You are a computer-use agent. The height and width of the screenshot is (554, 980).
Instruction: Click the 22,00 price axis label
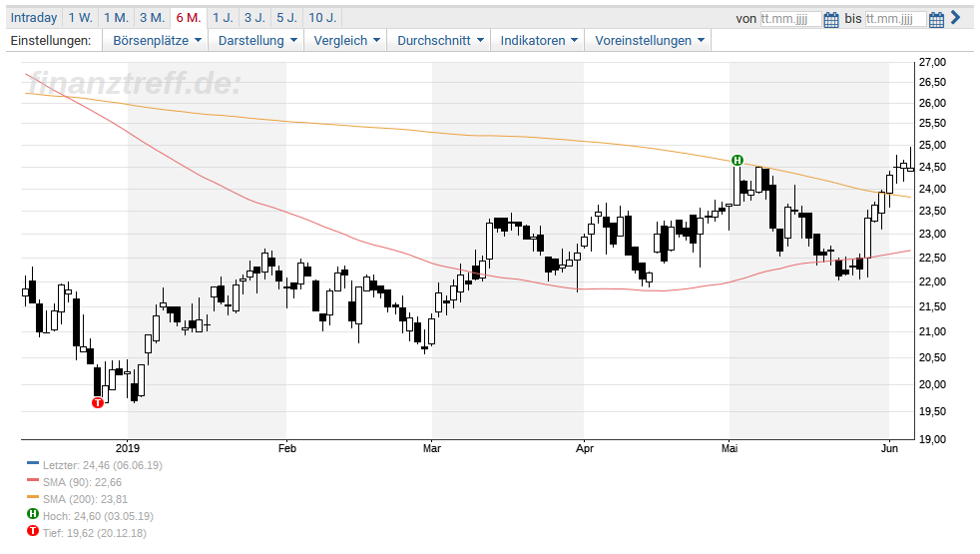(932, 282)
